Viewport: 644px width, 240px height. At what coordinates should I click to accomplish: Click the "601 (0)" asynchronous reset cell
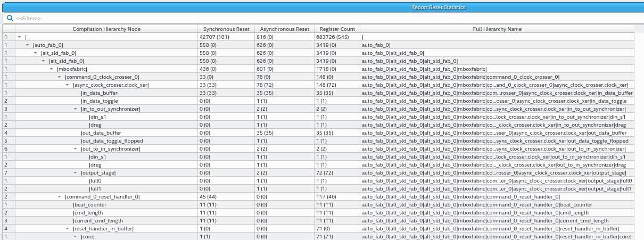click(284, 69)
